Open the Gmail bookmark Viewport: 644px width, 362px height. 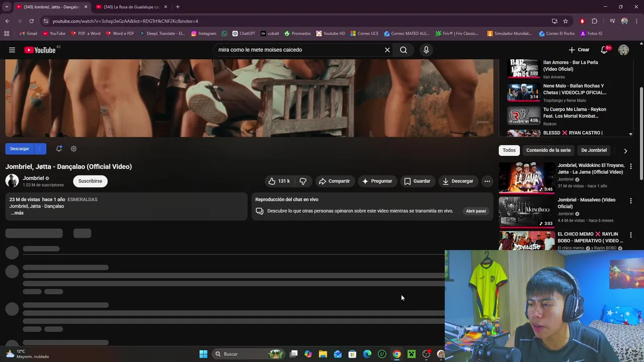(x=28, y=34)
